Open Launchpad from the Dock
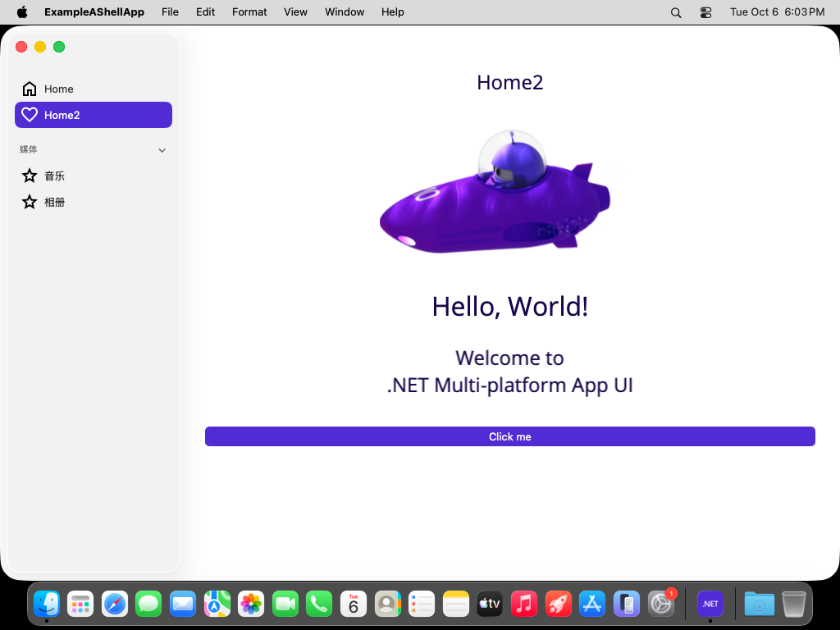The image size is (840, 630). coord(80,604)
